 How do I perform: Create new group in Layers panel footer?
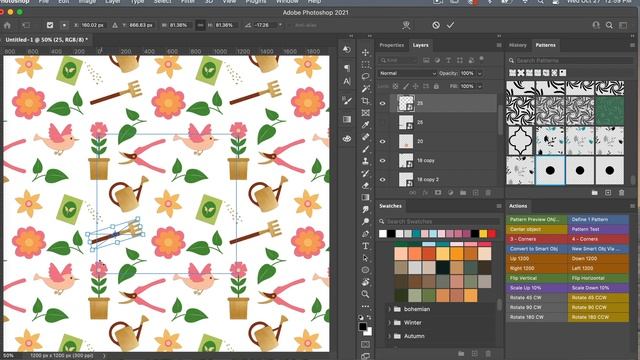(463, 193)
